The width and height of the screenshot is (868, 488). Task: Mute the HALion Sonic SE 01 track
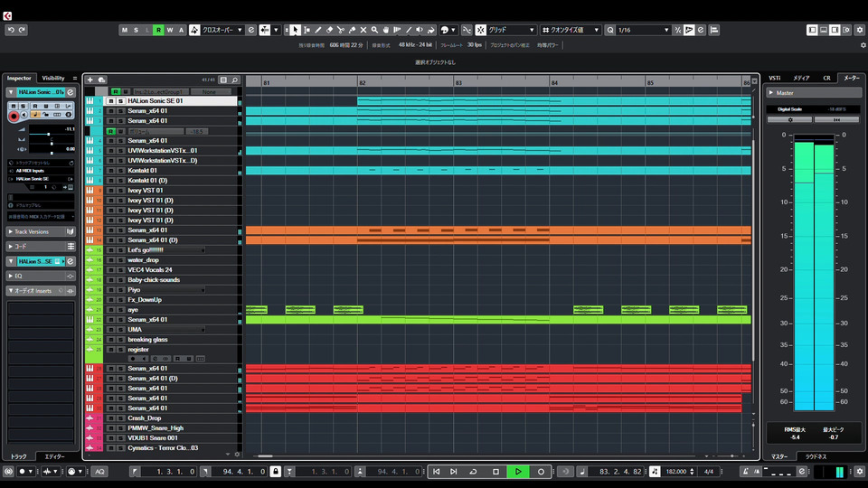click(x=110, y=101)
